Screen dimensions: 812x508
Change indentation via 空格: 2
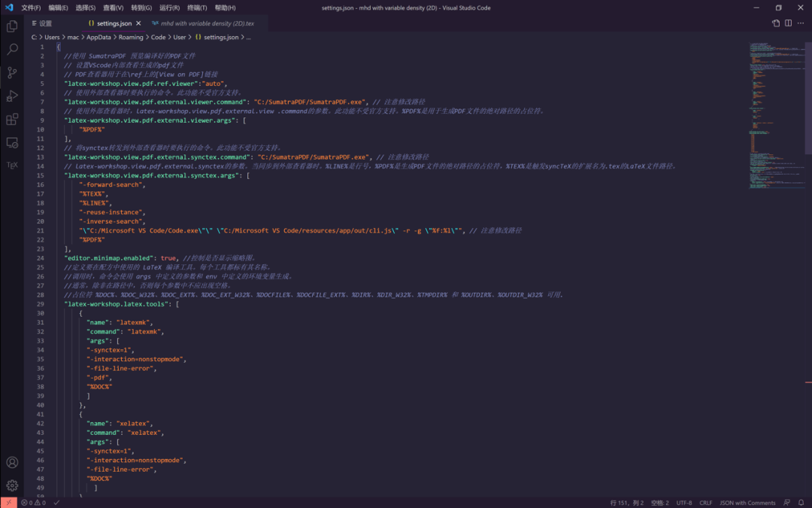[660, 503]
